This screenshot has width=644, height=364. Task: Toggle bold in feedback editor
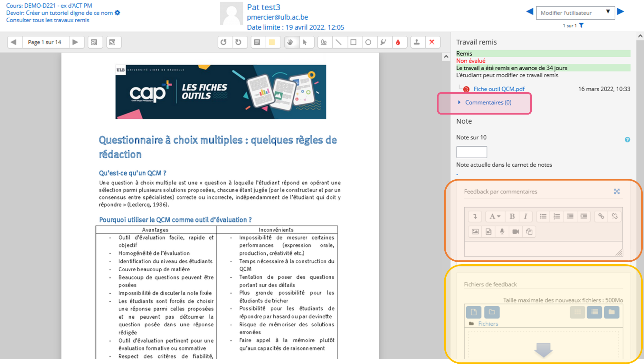(512, 216)
